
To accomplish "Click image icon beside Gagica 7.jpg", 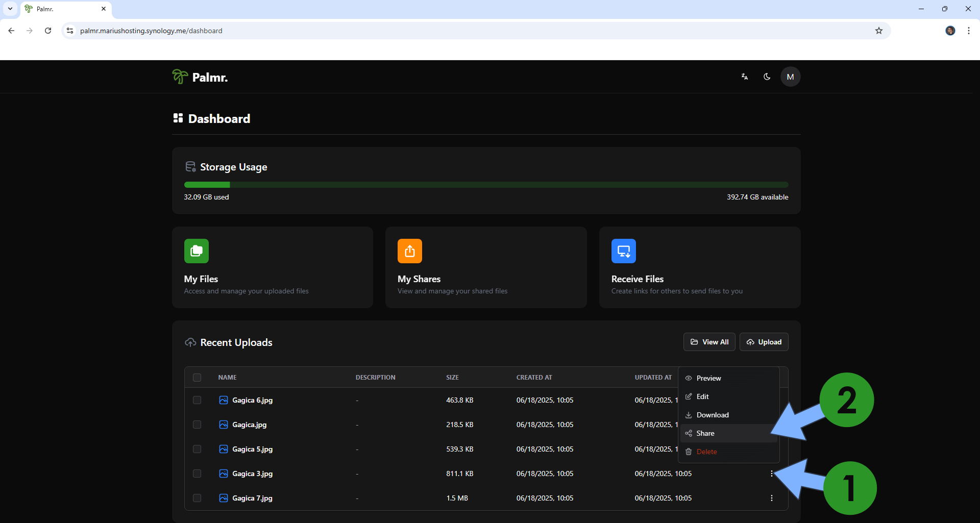I will coord(224,498).
